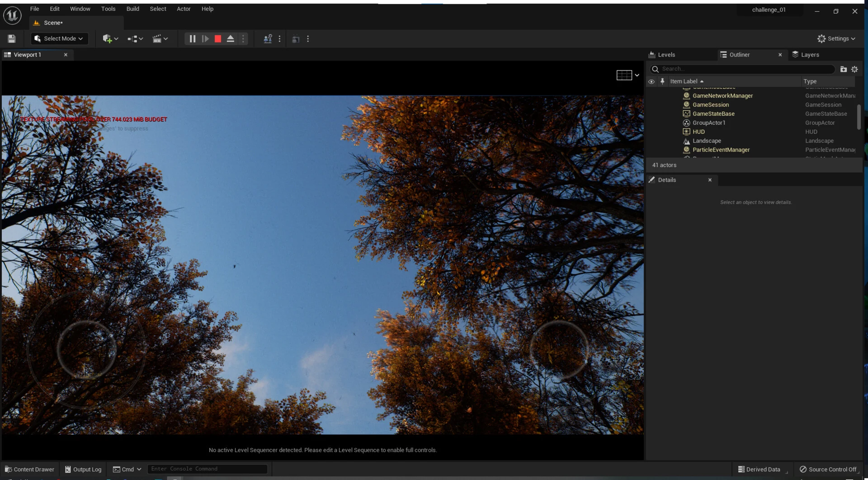Open three-dot menu beside the people icon
The image size is (868, 480).
pyautogui.click(x=279, y=39)
